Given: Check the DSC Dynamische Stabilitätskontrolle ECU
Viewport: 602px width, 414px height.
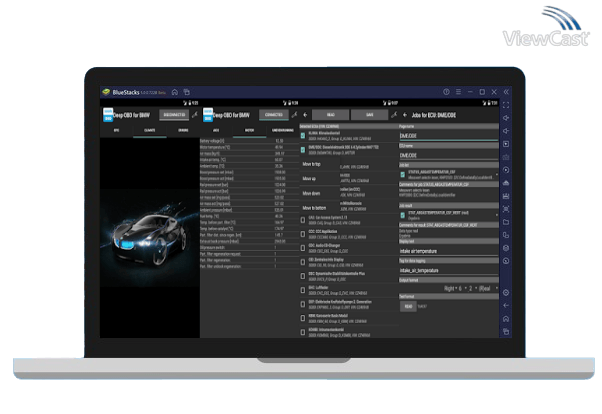Looking at the screenshot, I should click(303, 276).
